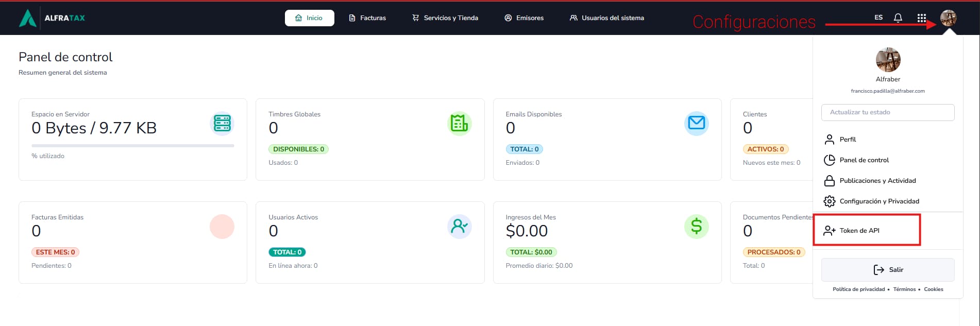The width and height of the screenshot is (980, 326).
Task: Open Política de privacidad link
Action: coord(858,289)
